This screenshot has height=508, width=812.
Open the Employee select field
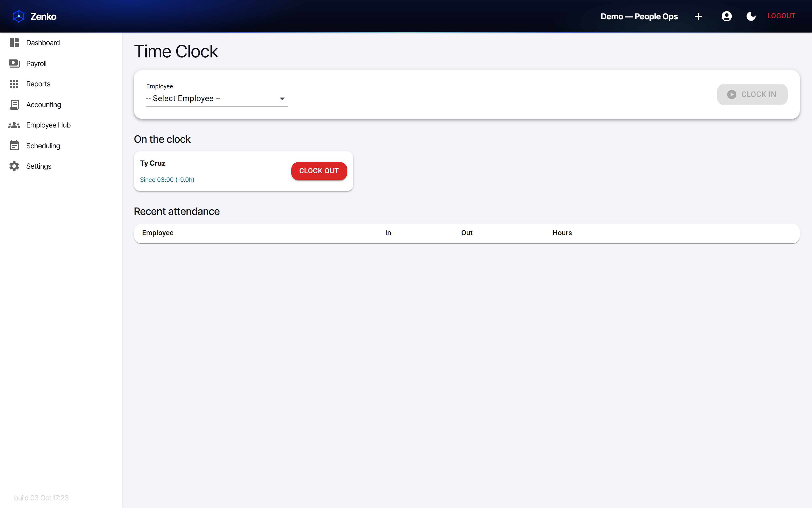click(217, 99)
